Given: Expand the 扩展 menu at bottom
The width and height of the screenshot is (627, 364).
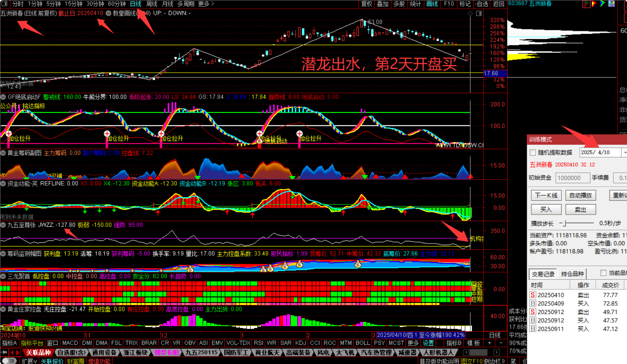Looking at the screenshot, I should 29,361.
